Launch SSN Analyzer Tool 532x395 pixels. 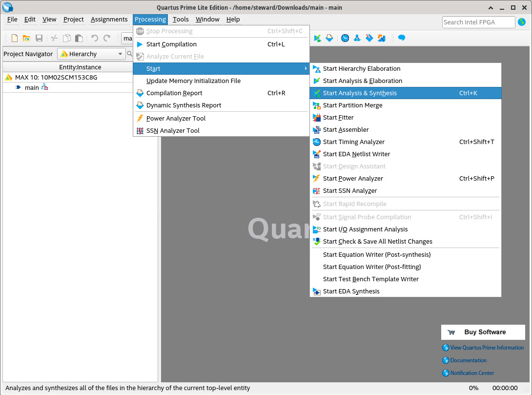(221, 131)
